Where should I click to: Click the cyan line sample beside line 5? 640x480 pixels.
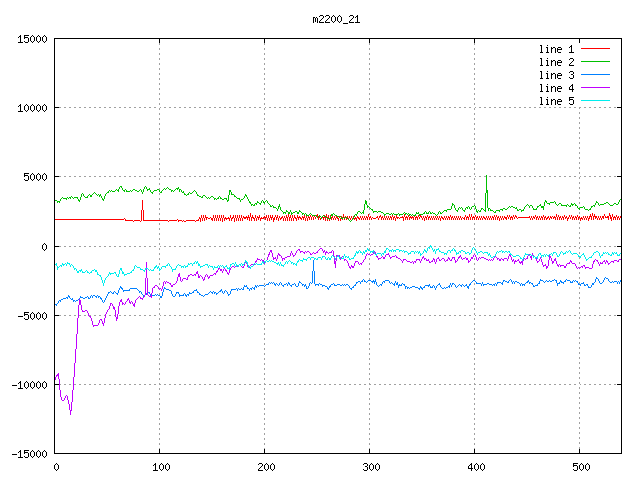click(x=595, y=101)
